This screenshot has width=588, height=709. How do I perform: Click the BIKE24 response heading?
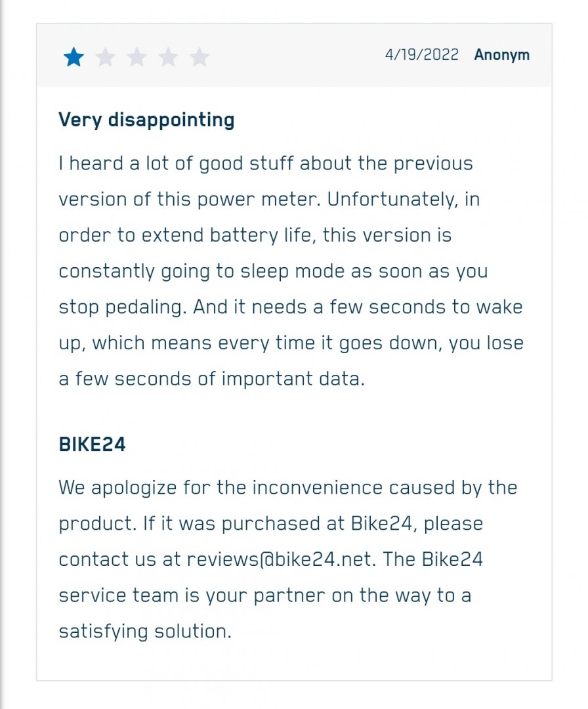pyautogui.click(x=92, y=444)
